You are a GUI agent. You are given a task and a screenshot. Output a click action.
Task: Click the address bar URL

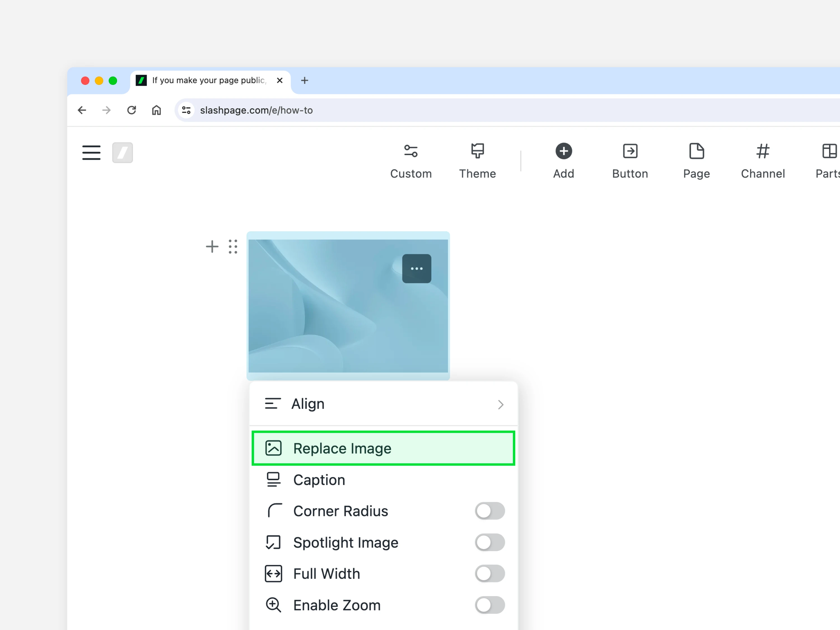pos(256,110)
